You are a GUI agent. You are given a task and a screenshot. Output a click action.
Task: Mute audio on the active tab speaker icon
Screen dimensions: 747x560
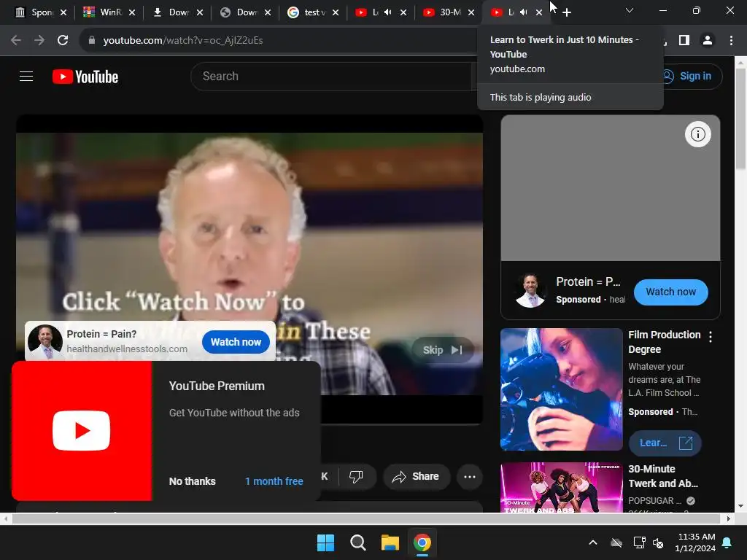[x=524, y=12]
